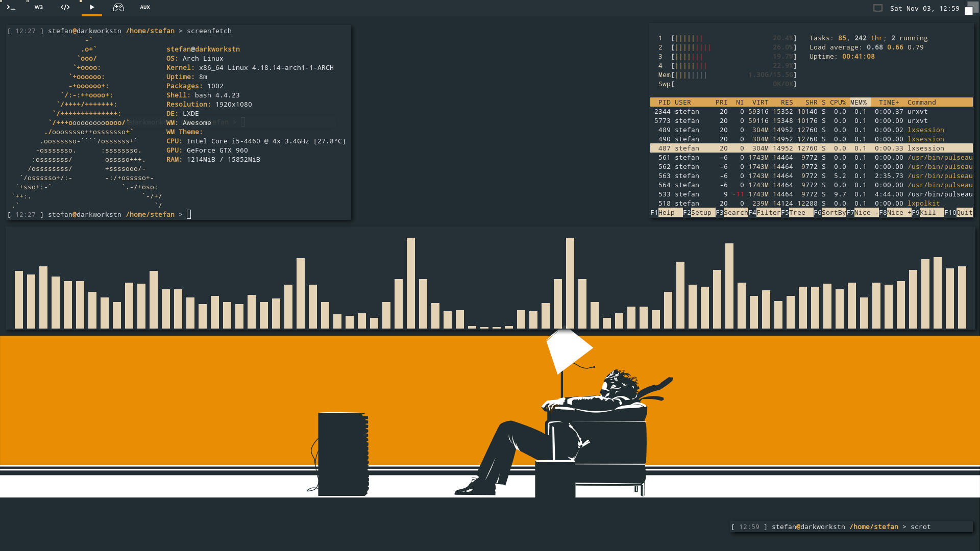The height and width of the screenshot is (551, 980).
Task: Select the play-icon media tag
Action: click(x=92, y=7)
